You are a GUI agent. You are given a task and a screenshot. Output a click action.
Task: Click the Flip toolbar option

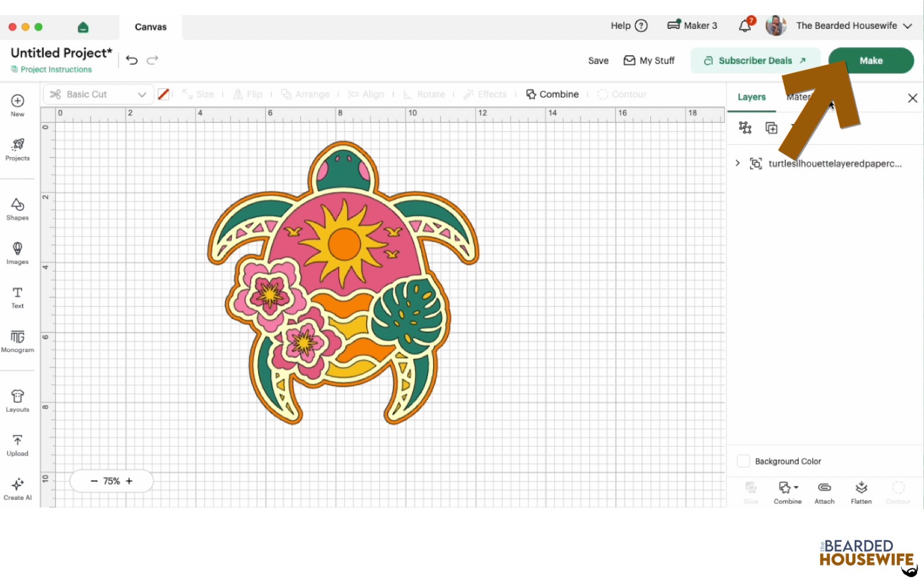(x=247, y=94)
